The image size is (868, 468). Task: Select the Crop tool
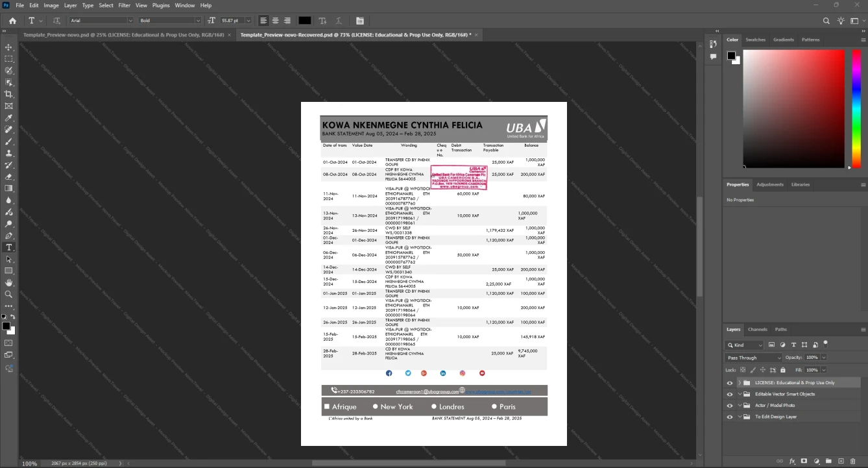pos(8,94)
